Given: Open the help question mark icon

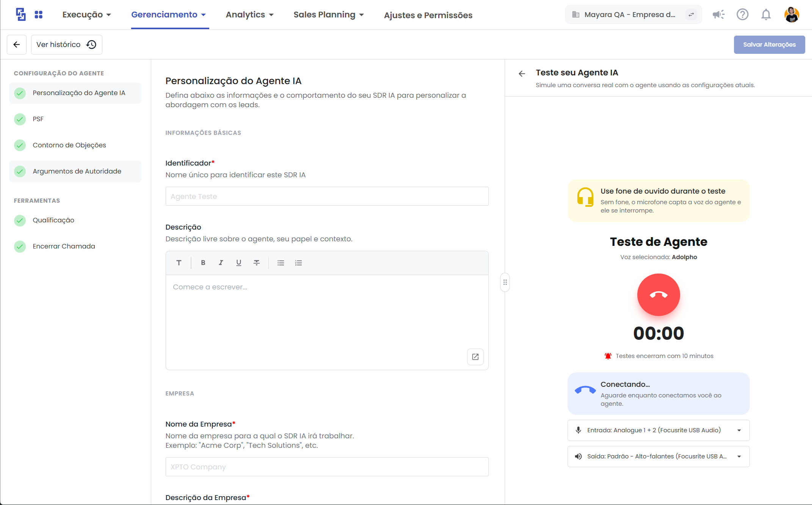Looking at the screenshot, I should tap(742, 15).
